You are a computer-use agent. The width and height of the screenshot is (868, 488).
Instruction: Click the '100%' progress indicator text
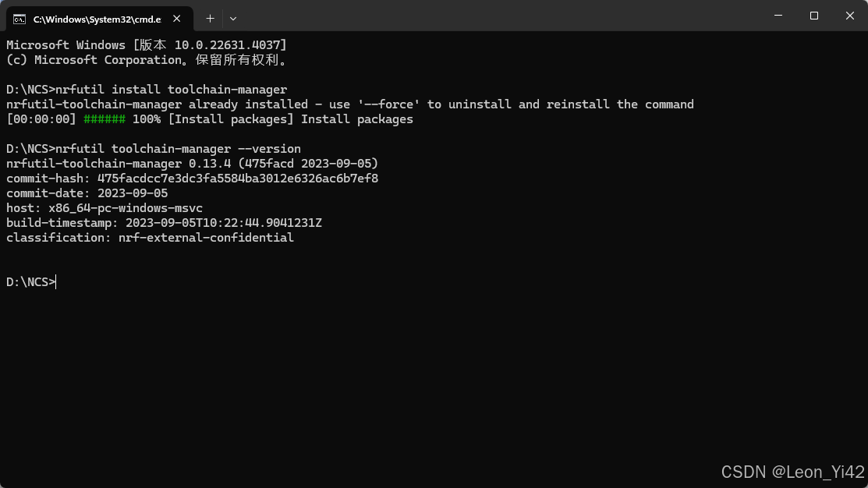click(x=147, y=118)
